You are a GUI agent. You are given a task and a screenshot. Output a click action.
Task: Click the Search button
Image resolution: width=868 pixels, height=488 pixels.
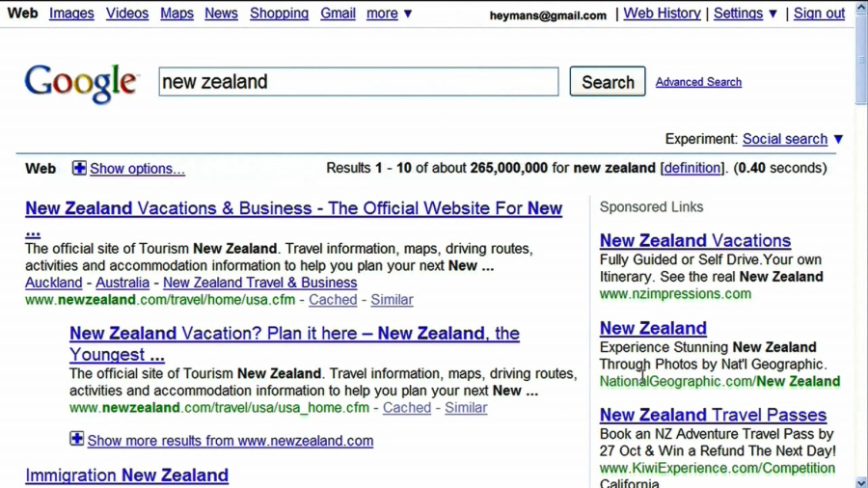(x=608, y=82)
